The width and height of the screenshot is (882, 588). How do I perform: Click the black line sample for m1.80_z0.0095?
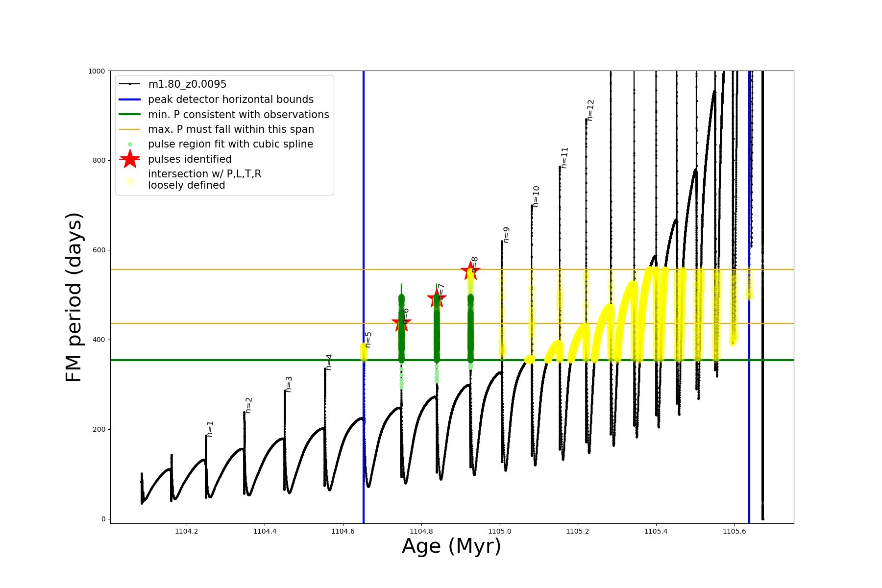coord(130,84)
